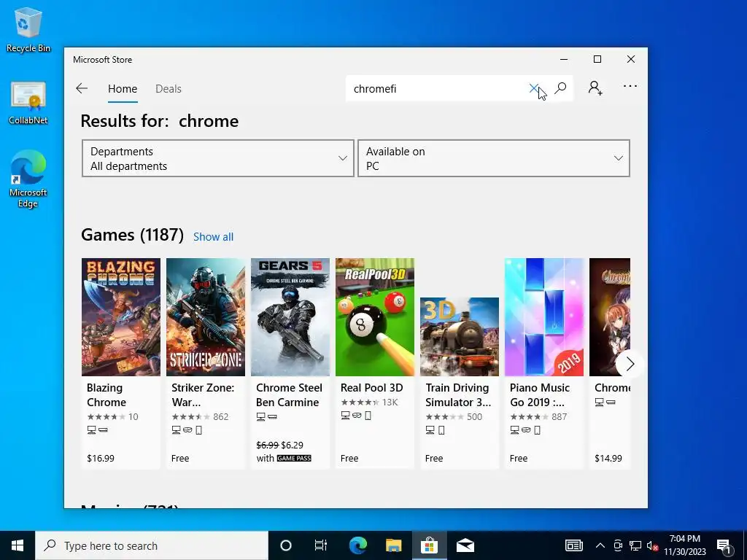Switch to the Home tab
The height and width of the screenshot is (560, 747).
[x=123, y=89]
